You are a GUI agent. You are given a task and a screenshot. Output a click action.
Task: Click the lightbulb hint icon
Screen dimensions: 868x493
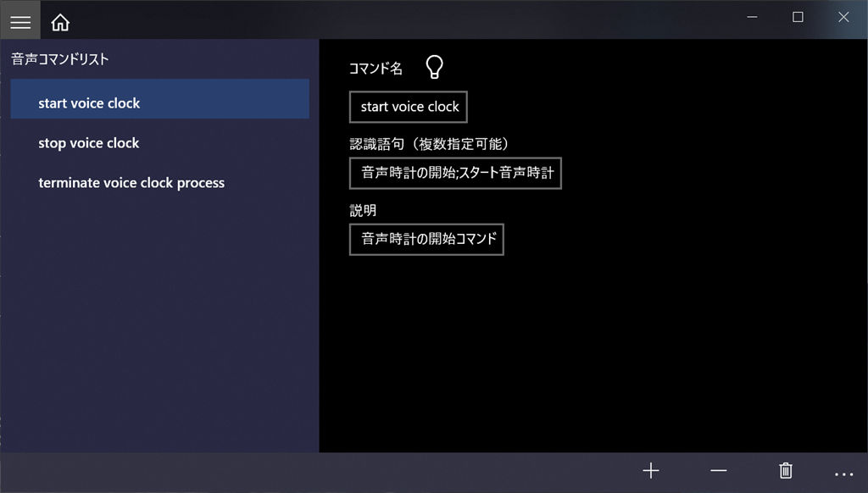click(x=434, y=68)
